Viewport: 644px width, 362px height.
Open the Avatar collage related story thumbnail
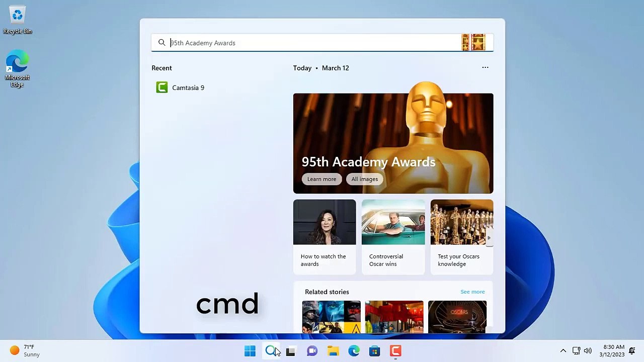(x=331, y=317)
